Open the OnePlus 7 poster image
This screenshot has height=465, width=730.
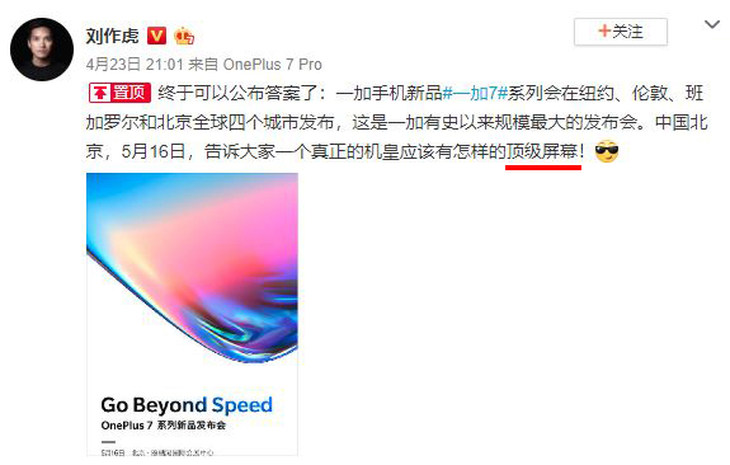click(192, 315)
